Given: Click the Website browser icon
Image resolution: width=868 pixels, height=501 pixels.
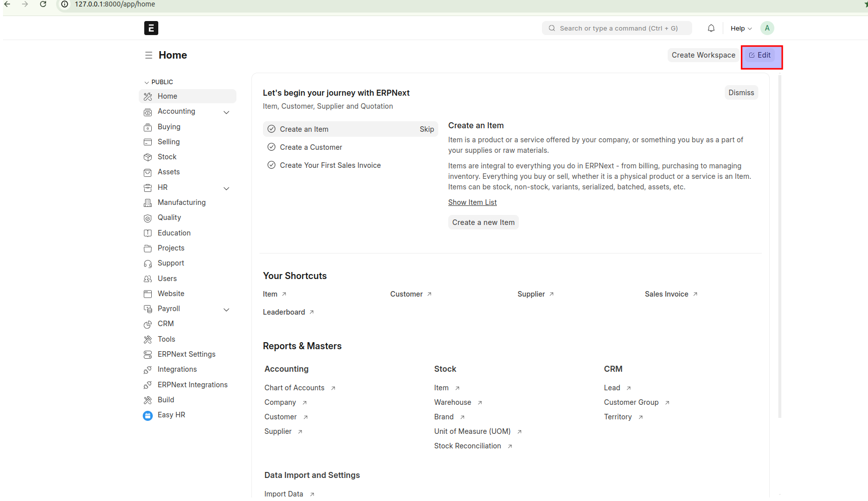Looking at the screenshot, I should pyautogui.click(x=148, y=294).
